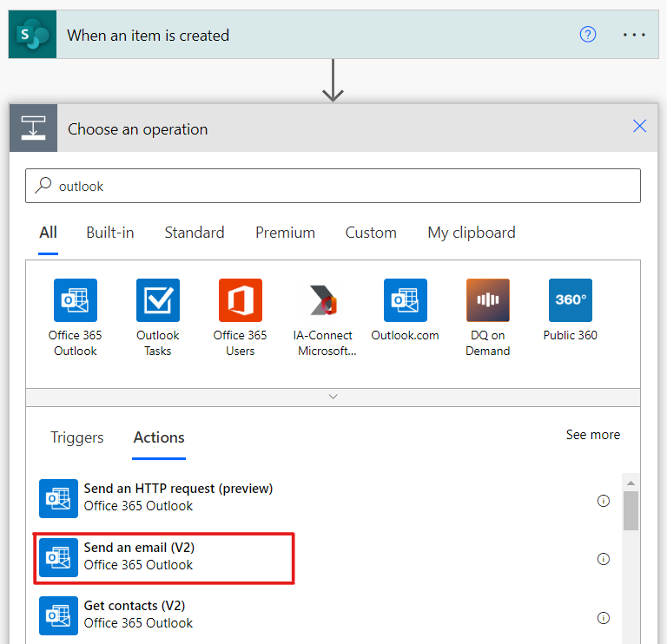The image size is (667, 644).
Task: Click the actions list scrollbar thumb
Action: click(631, 510)
